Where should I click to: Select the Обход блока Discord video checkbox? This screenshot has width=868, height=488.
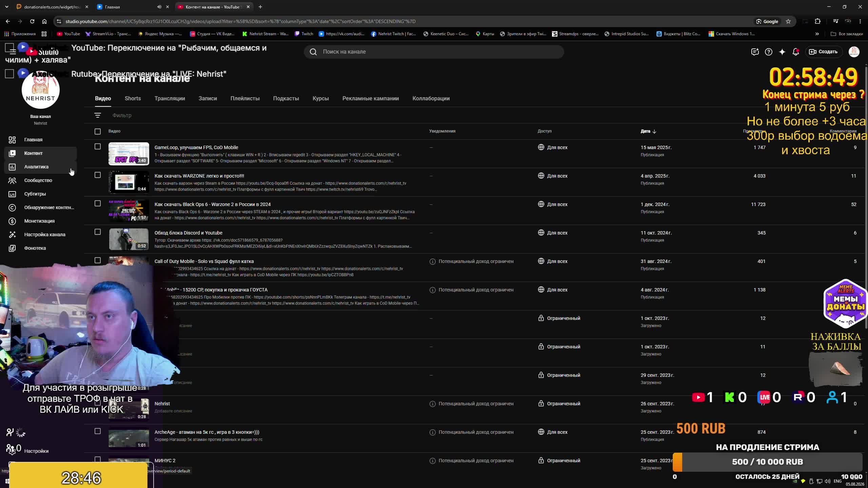pyautogui.click(x=98, y=232)
